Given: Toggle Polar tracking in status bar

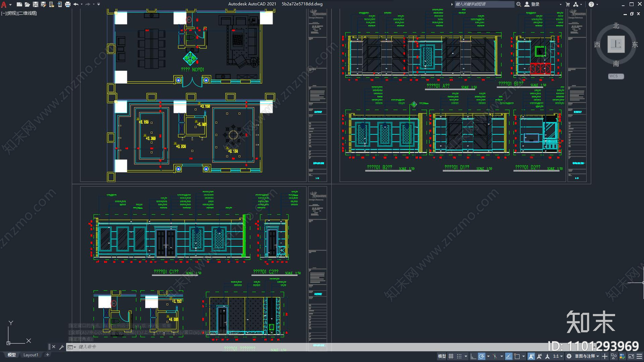Looking at the screenshot, I should (481, 356).
